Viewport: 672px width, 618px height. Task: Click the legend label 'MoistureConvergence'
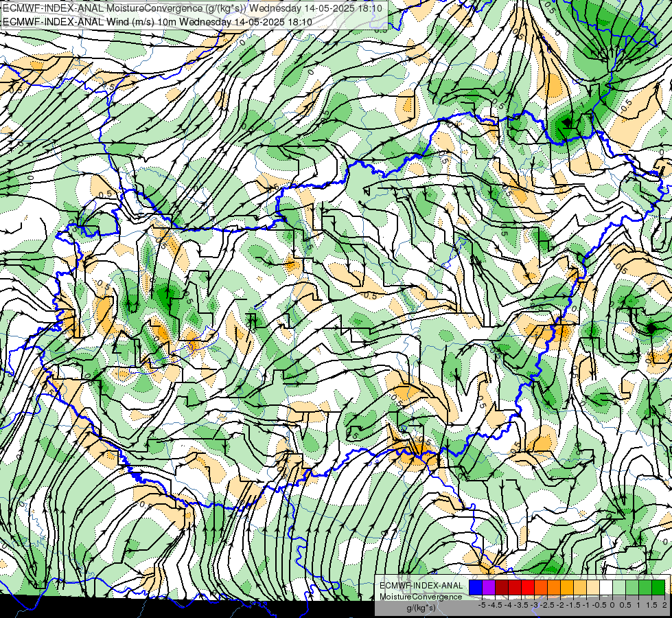421,597
